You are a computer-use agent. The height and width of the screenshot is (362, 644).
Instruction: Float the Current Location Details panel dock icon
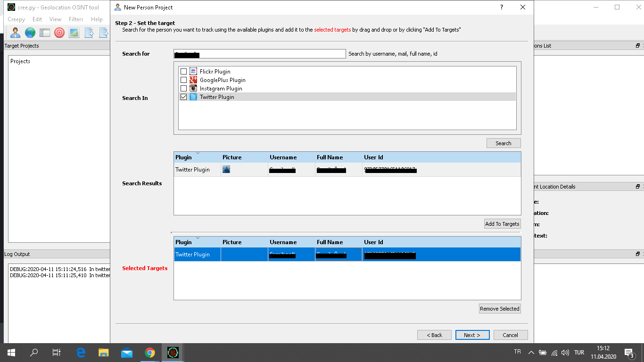coord(638,187)
